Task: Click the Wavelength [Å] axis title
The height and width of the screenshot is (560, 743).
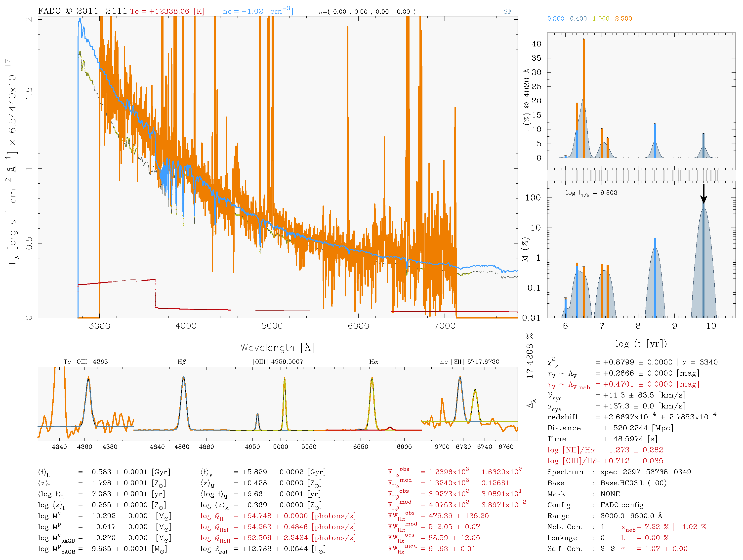Action: [278, 348]
